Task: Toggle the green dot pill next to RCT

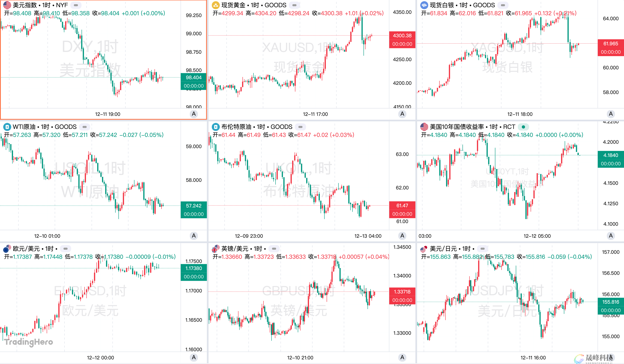Action: tap(523, 127)
